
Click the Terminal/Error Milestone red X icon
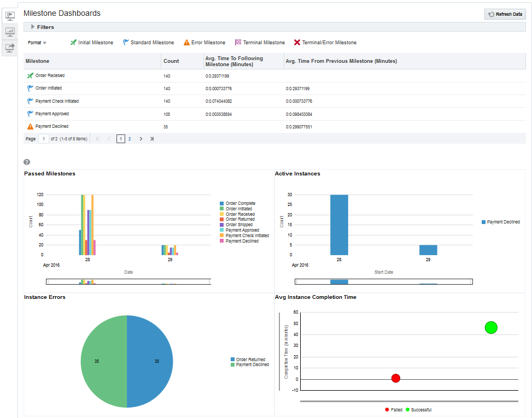click(297, 43)
